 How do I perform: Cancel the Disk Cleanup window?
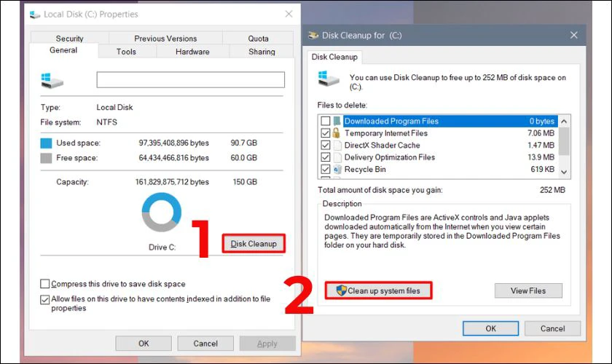552,328
